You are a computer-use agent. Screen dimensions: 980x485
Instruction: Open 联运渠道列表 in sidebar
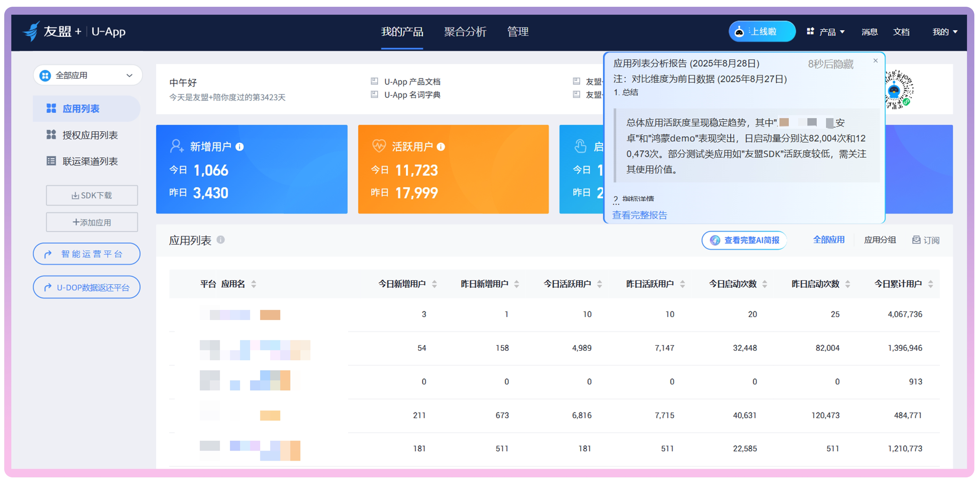point(90,161)
